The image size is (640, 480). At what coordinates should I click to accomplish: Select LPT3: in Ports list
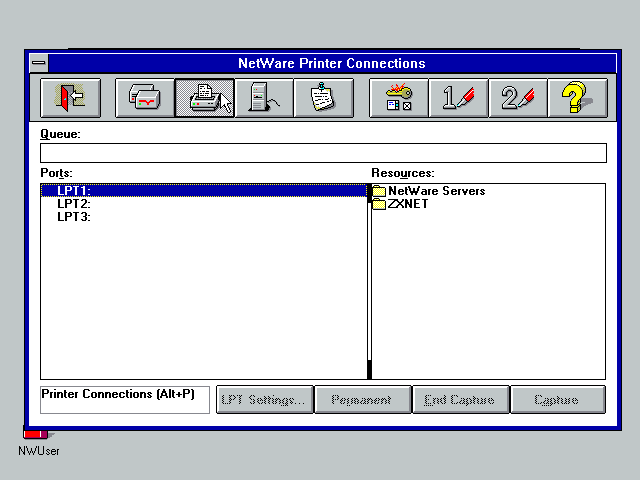[204, 217]
